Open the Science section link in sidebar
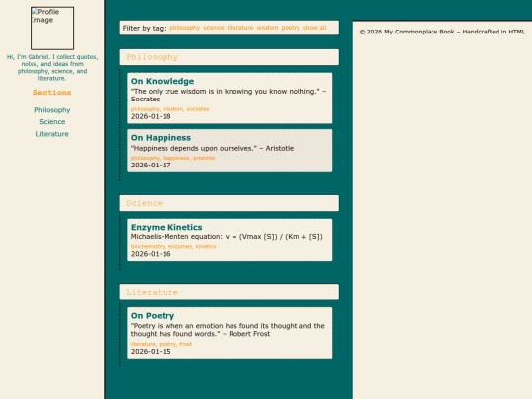This screenshot has height=399, width=532. click(52, 122)
